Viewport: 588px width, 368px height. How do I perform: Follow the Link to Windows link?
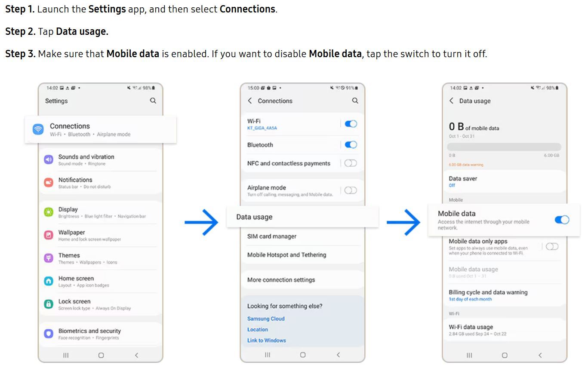267,340
